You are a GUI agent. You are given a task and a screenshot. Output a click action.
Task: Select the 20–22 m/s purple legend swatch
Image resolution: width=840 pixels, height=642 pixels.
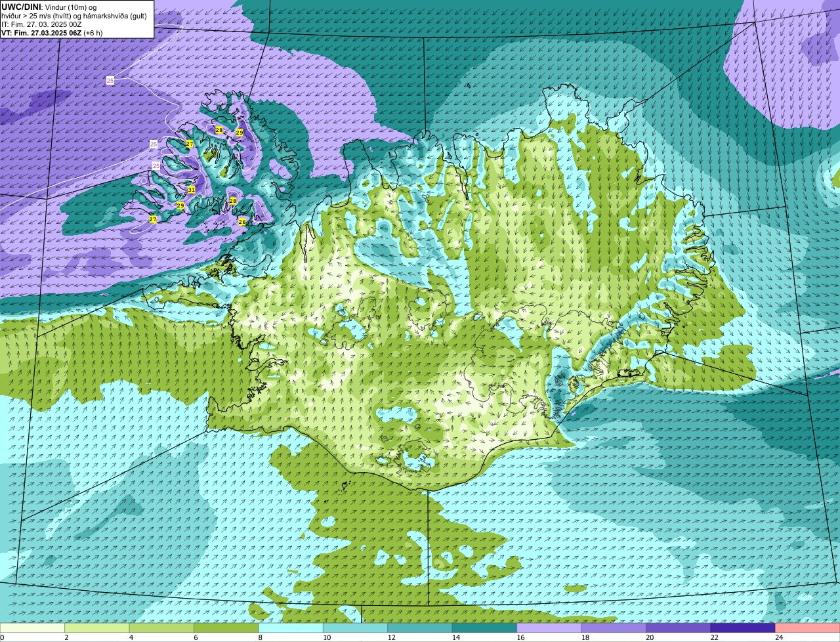[x=679, y=628]
